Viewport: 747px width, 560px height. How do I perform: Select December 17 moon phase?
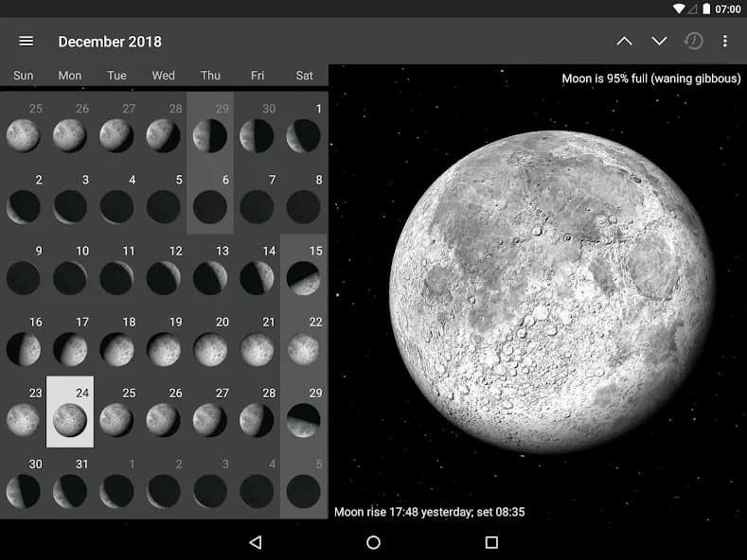coord(70,341)
